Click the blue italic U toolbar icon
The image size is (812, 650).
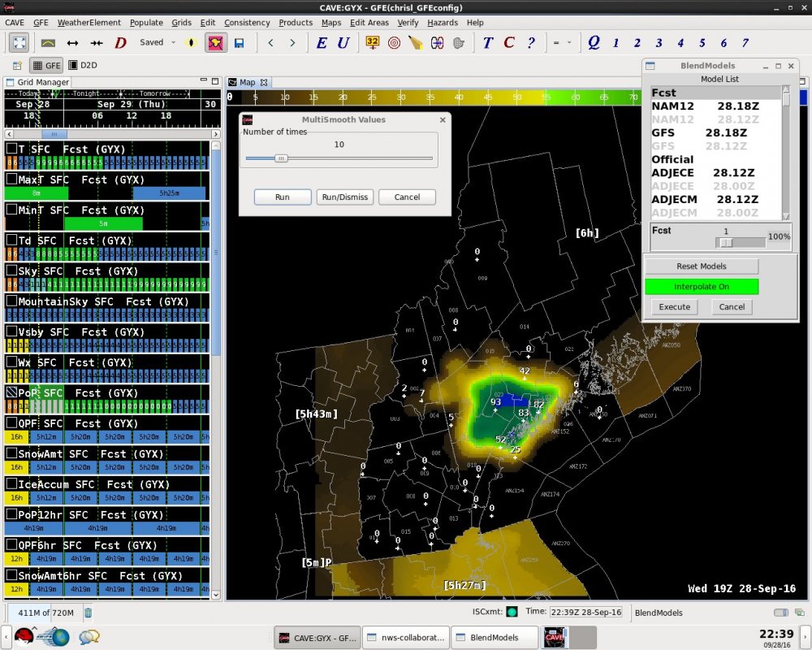click(x=343, y=42)
